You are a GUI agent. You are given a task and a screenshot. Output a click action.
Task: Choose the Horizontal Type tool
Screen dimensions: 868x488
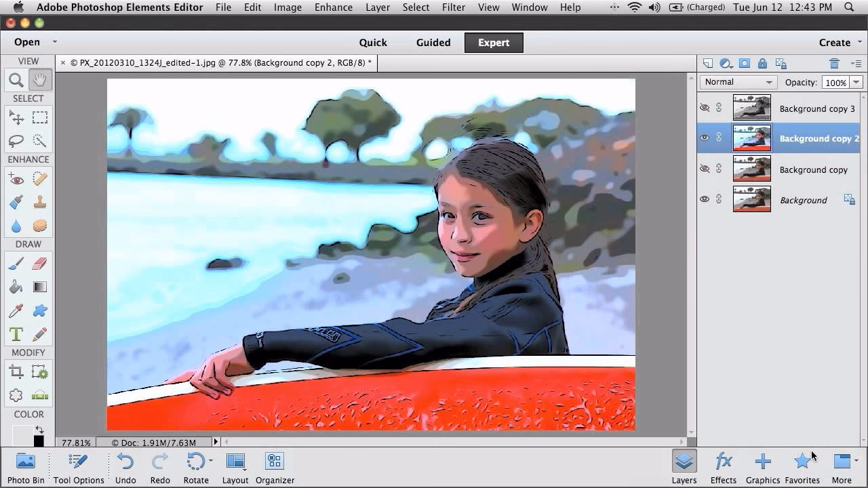pyautogui.click(x=16, y=333)
